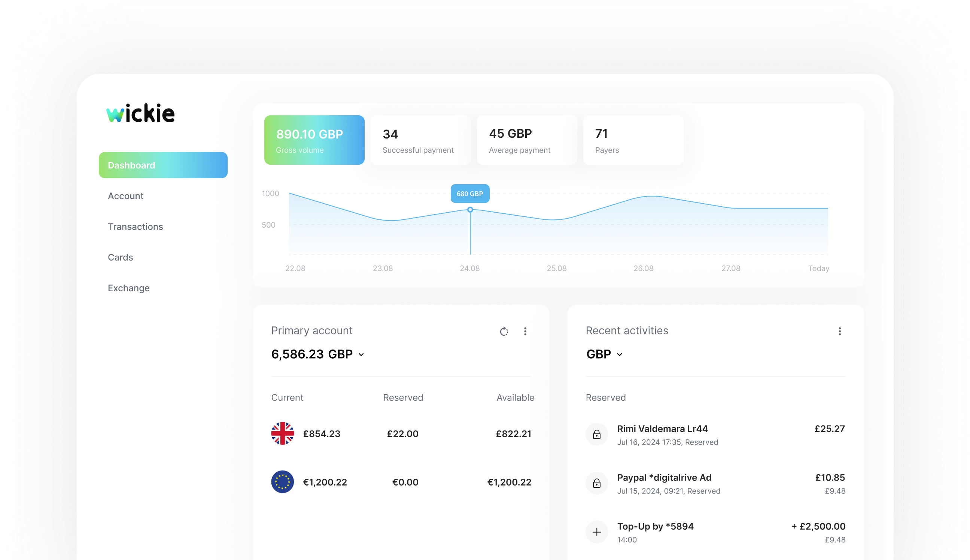Image resolution: width=970 pixels, height=560 pixels.
Task: Click the 27.08 date label on chart
Action: coord(731,268)
